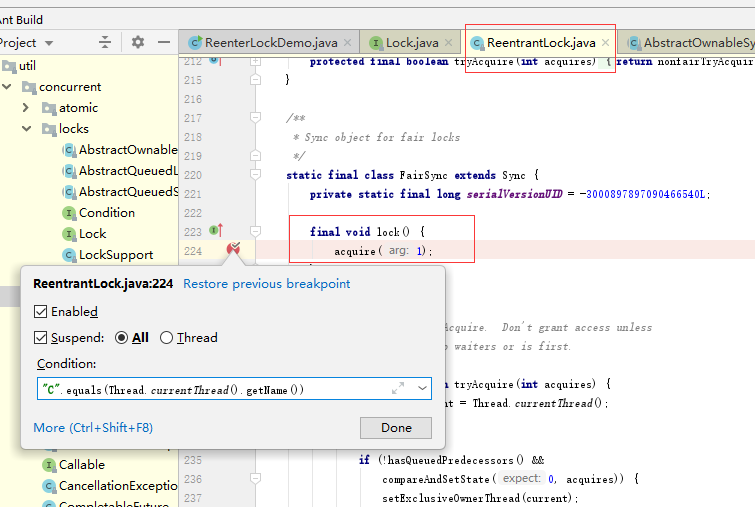This screenshot has width=755, height=507.
Task: Click the Done button
Action: pos(396,428)
